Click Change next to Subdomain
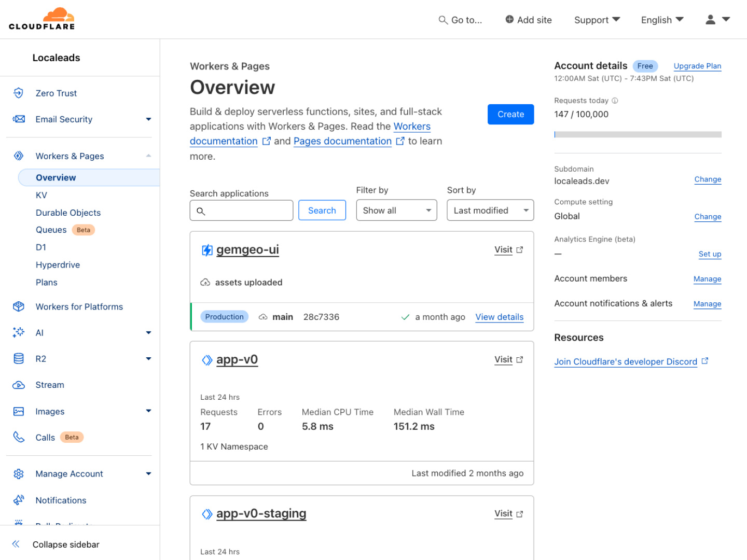The width and height of the screenshot is (747, 560). pos(708,179)
